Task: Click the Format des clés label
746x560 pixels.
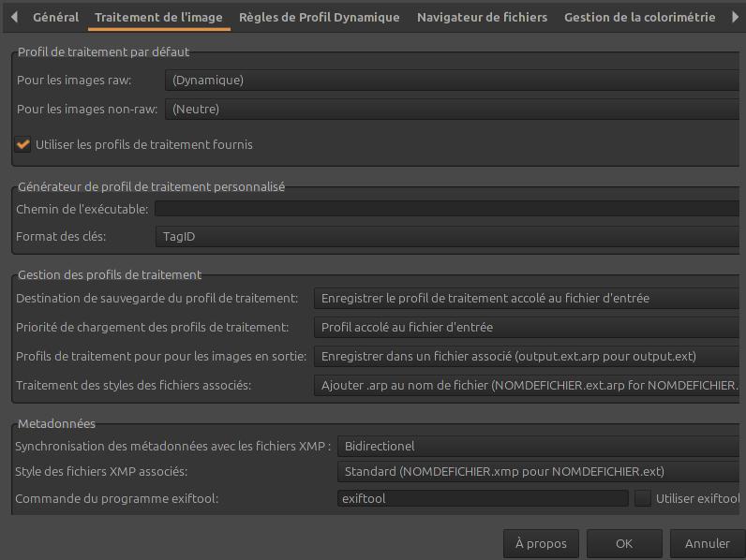Action: (61, 236)
